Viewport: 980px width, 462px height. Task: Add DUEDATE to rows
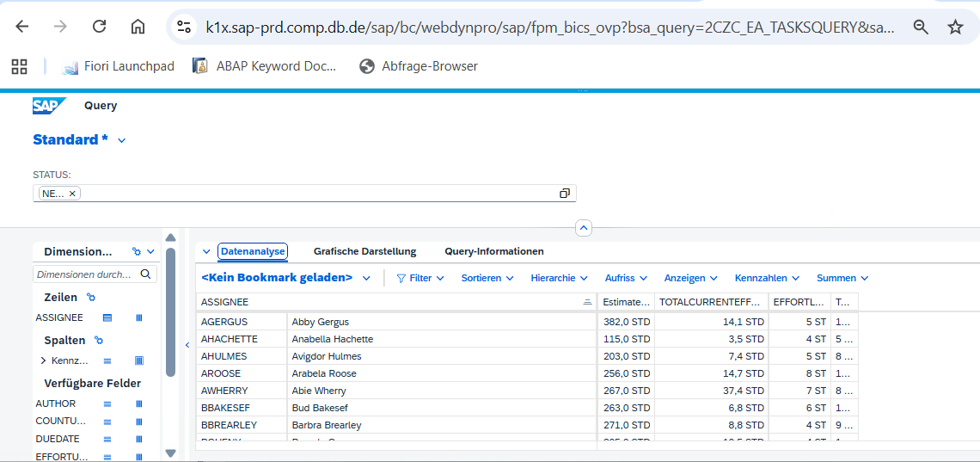click(107, 440)
